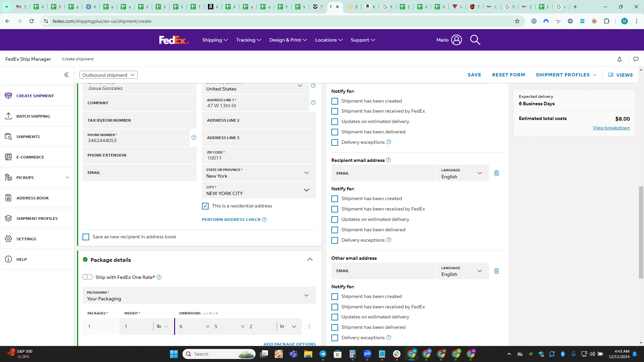Screen dimensions: 644x362
Task: Open the Locations menu
Action: click(329, 40)
